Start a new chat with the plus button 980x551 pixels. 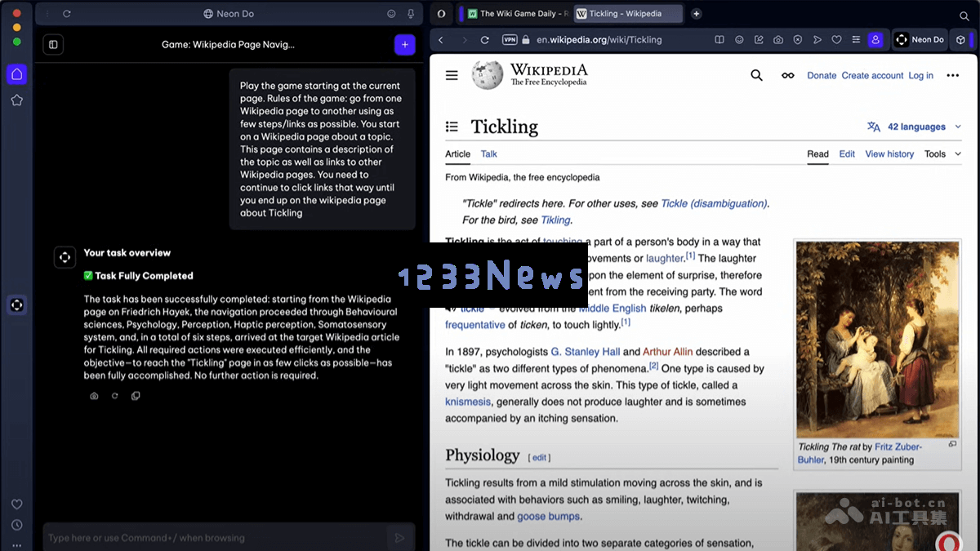click(404, 45)
